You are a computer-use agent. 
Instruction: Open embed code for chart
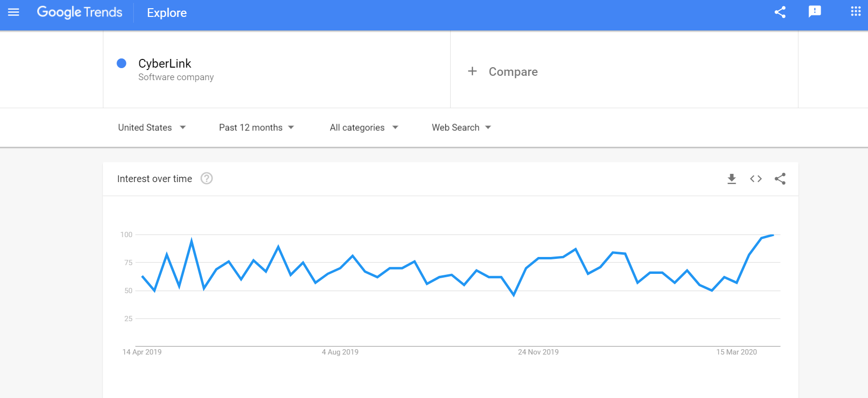(x=756, y=179)
